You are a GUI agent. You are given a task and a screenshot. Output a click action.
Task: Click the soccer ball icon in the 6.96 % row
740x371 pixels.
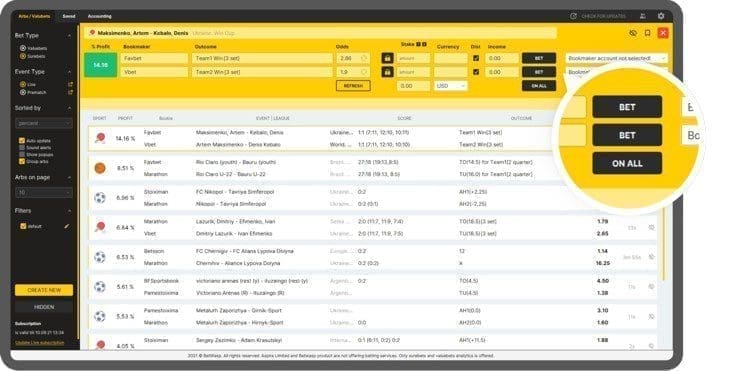[100, 198]
